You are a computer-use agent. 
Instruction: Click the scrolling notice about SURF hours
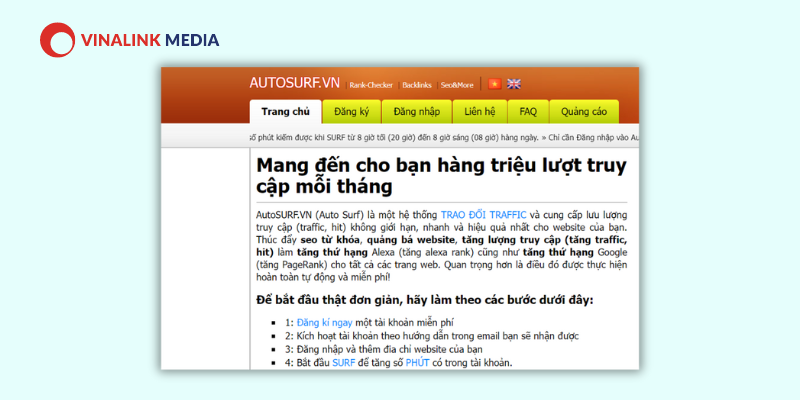coord(444,137)
